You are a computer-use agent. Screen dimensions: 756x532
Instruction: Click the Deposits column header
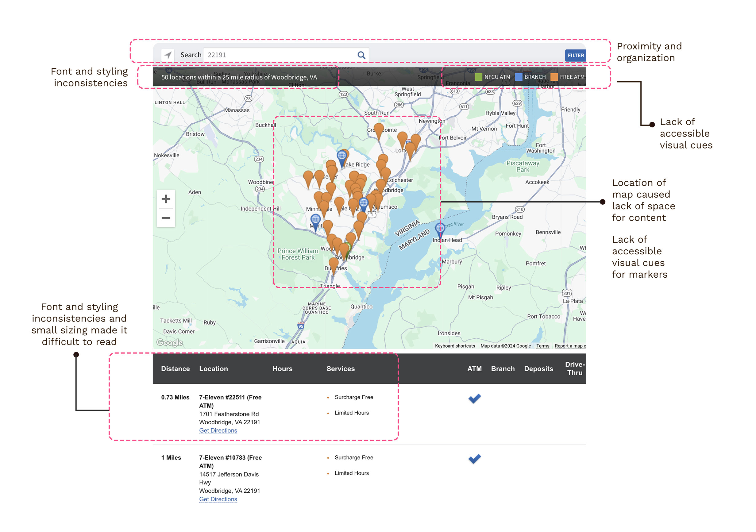[x=538, y=369]
